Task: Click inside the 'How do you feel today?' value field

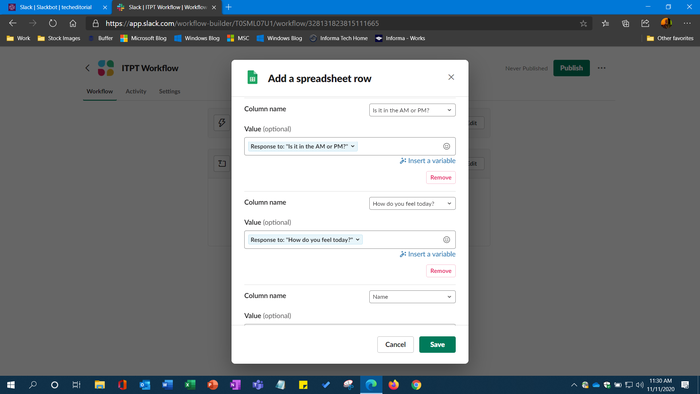Action: pos(350,240)
